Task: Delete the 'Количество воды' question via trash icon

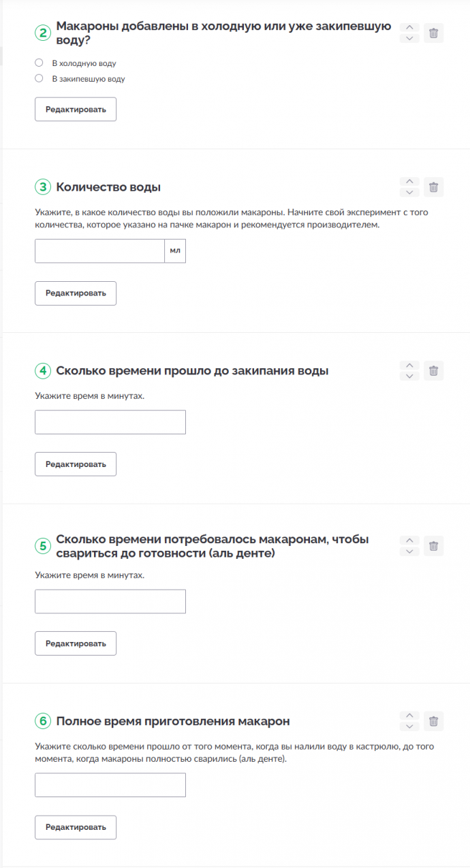Action: pyautogui.click(x=433, y=187)
